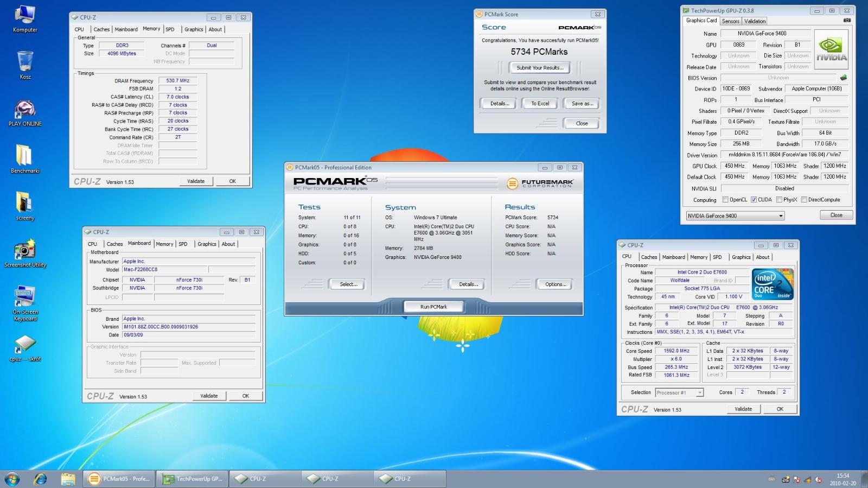Launch On-Screen Keyboard desktop icon
This screenshot has height=488, width=868.
(25, 303)
